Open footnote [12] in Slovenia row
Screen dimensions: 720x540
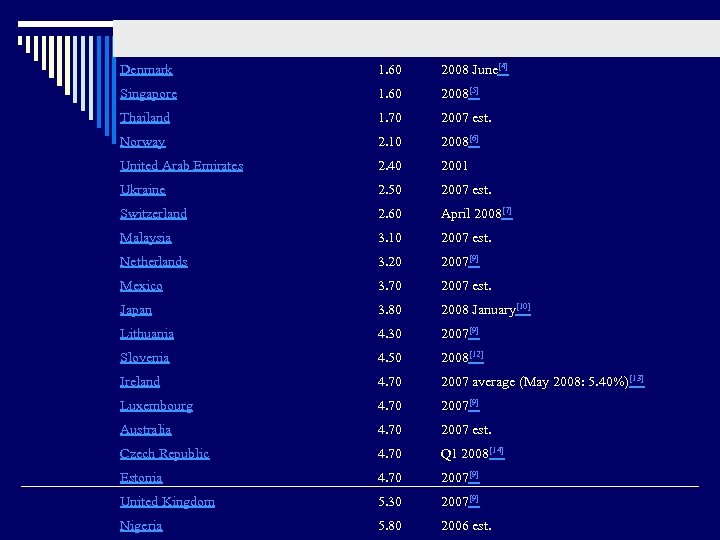click(x=476, y=356)
